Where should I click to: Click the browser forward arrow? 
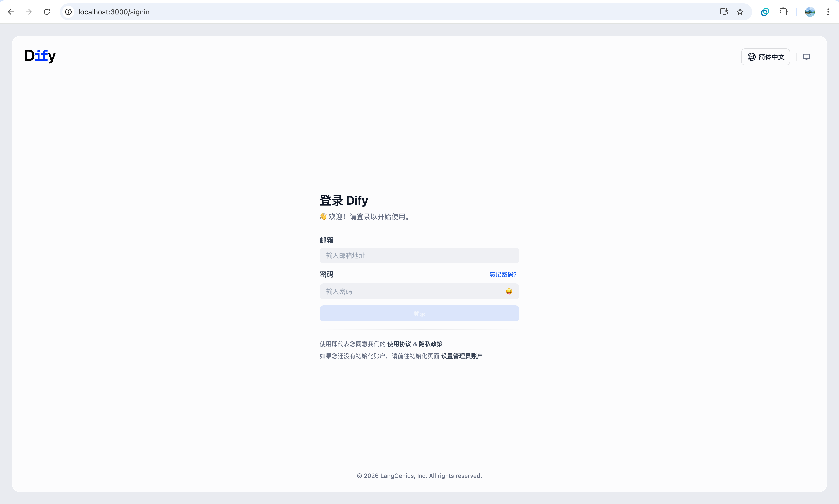tap(29, 12)
